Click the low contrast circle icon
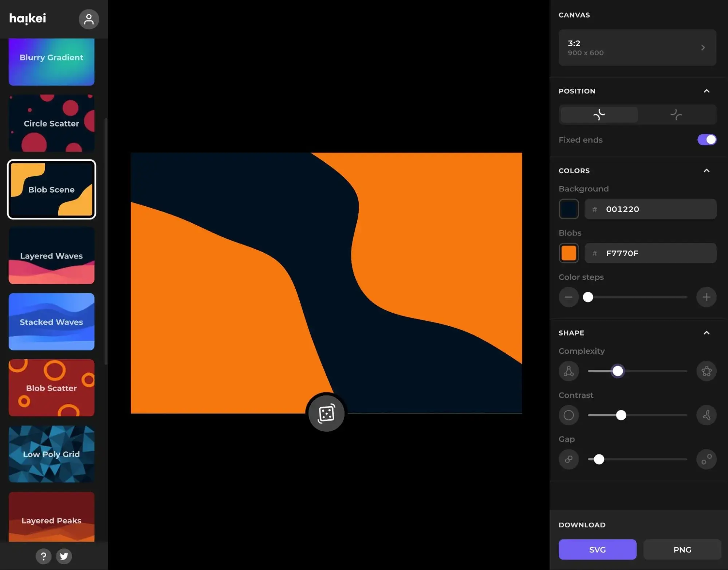This screenshot has width=728, height=570. click(568, 415)
